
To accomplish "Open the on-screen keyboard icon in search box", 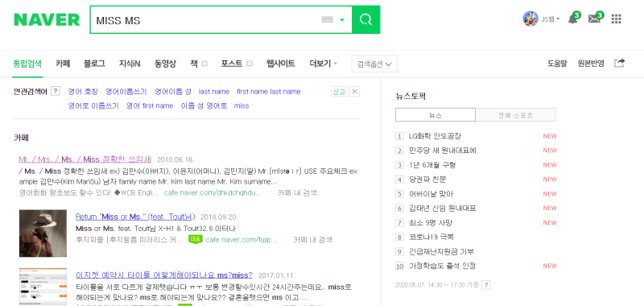I will [x=327, y=19].
